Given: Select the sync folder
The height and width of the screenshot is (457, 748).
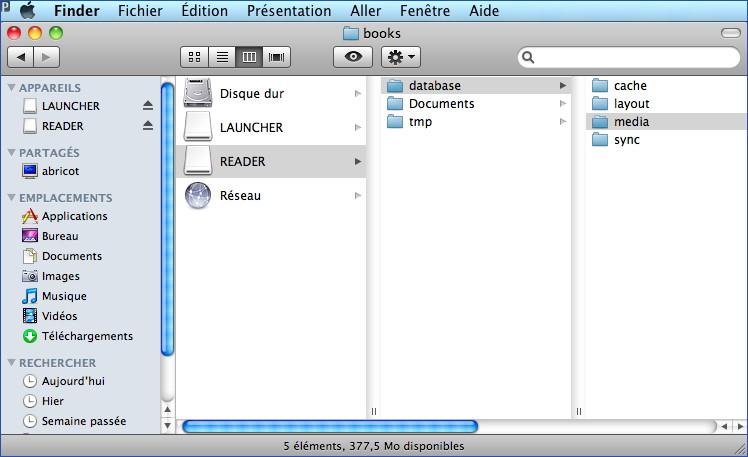Looking at the screenshot, I should (666, 140).
